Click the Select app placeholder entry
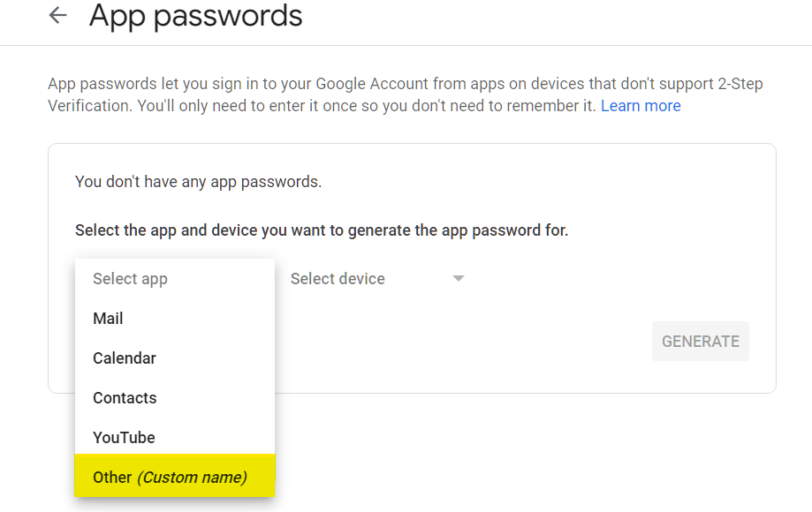This screenshot has height=512, width=812. (x=175, y=279)
